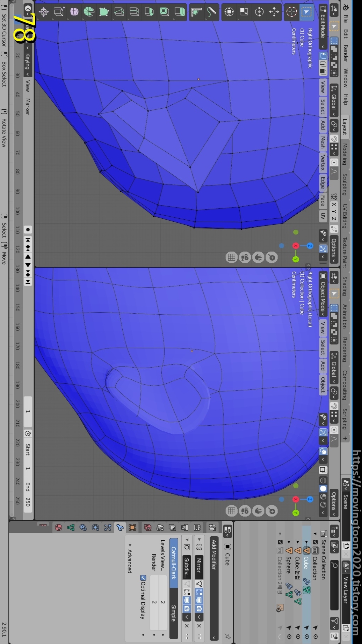Select the Rotate tool in the Edit Mode toolbar
Screen dimensions: 362x644
point(259,12)
